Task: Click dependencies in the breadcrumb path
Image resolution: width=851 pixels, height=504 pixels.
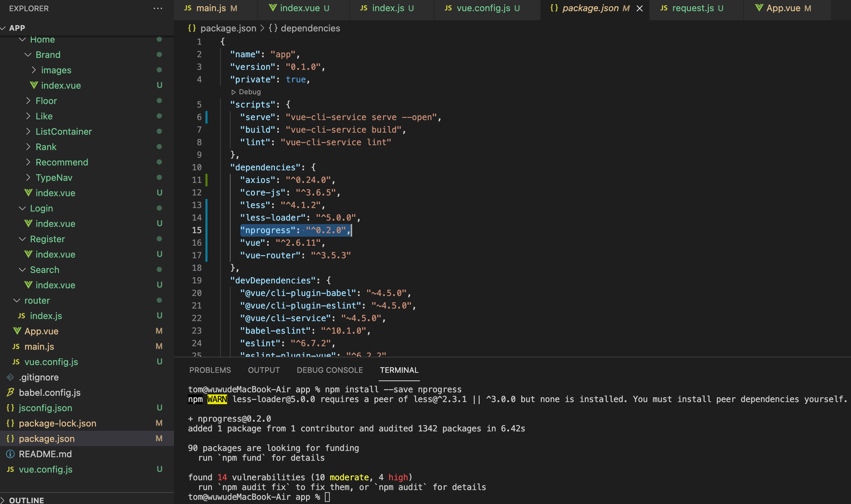Action: [x=310, y=28]
